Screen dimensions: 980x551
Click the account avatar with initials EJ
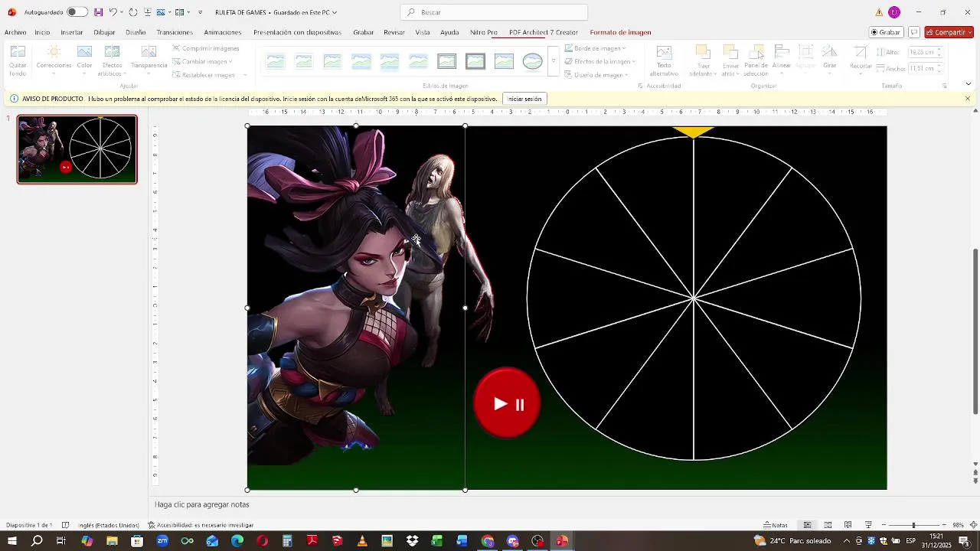point(894,12)
